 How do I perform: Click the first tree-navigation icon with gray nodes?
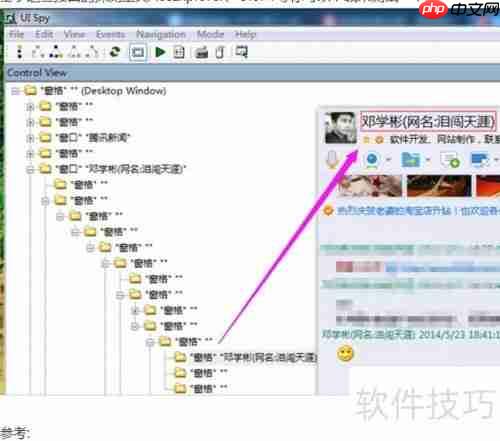[38, 52]
